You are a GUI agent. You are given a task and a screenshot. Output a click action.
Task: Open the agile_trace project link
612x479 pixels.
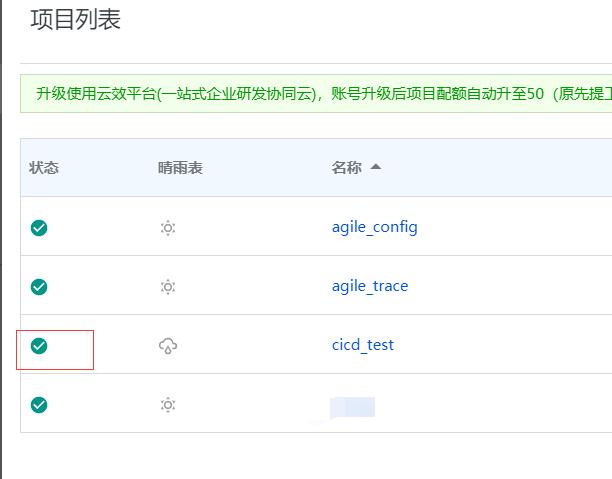click(x=370, y=286)
